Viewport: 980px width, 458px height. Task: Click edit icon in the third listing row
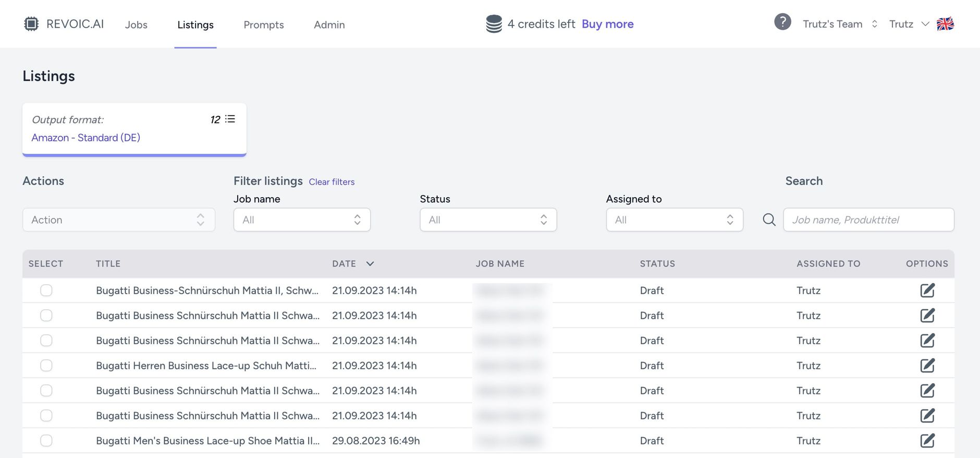tap(927, 340)
